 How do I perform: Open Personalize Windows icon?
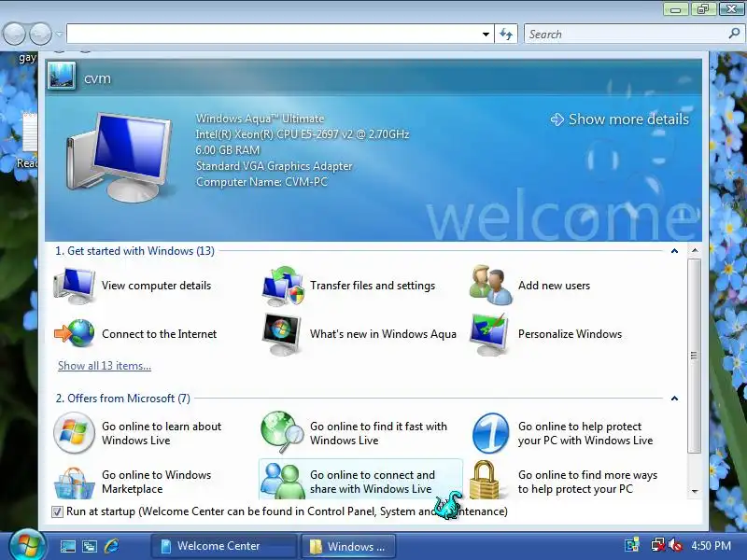click(x=489, y=334)
